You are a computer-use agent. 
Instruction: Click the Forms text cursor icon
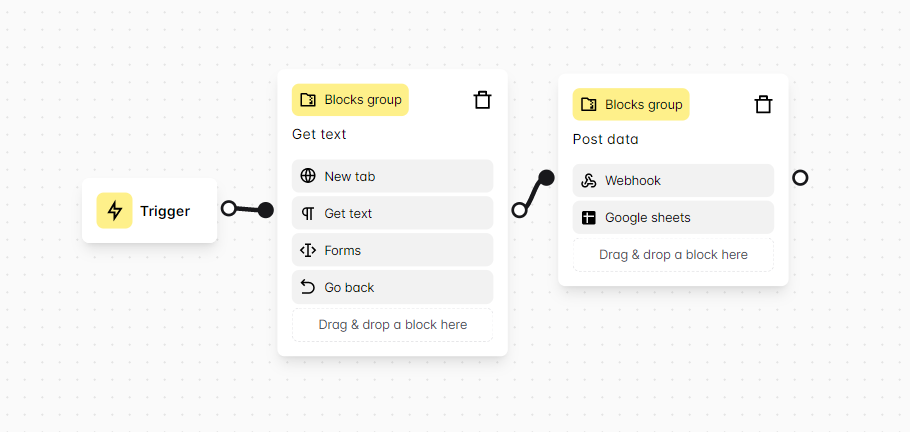pos(308,250)
